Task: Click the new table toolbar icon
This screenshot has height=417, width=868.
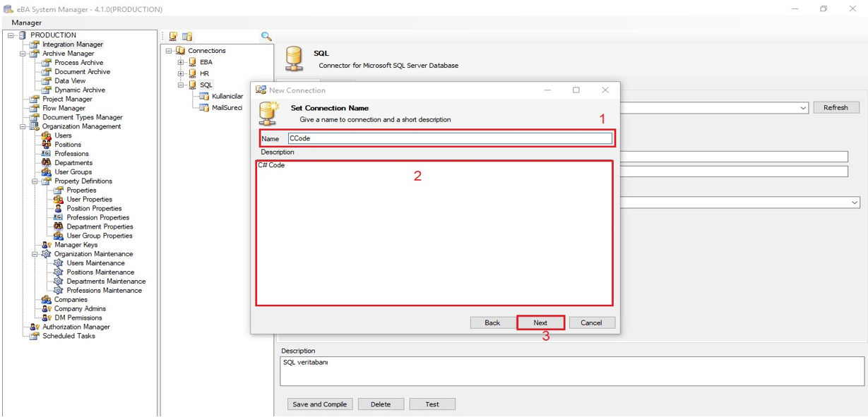Action: tap(187, 36)
